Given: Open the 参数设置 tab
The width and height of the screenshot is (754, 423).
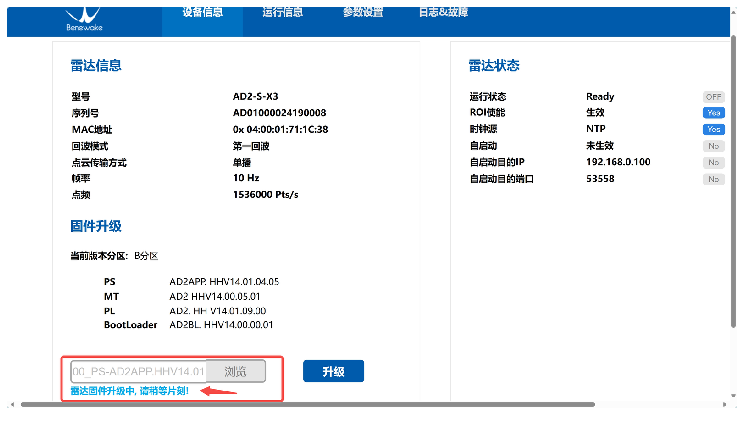Looking at the screenshot, I should [x=363, y=13].
